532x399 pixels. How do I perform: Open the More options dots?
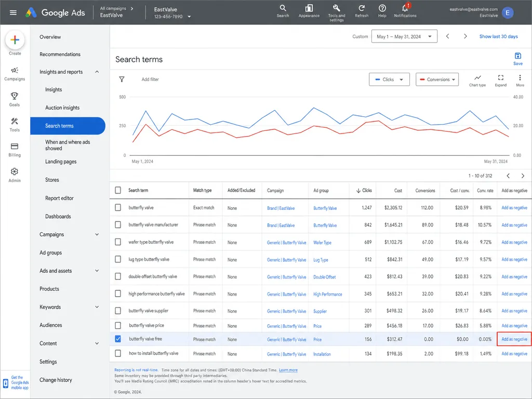pyautogui.click(x=520, y=81)
